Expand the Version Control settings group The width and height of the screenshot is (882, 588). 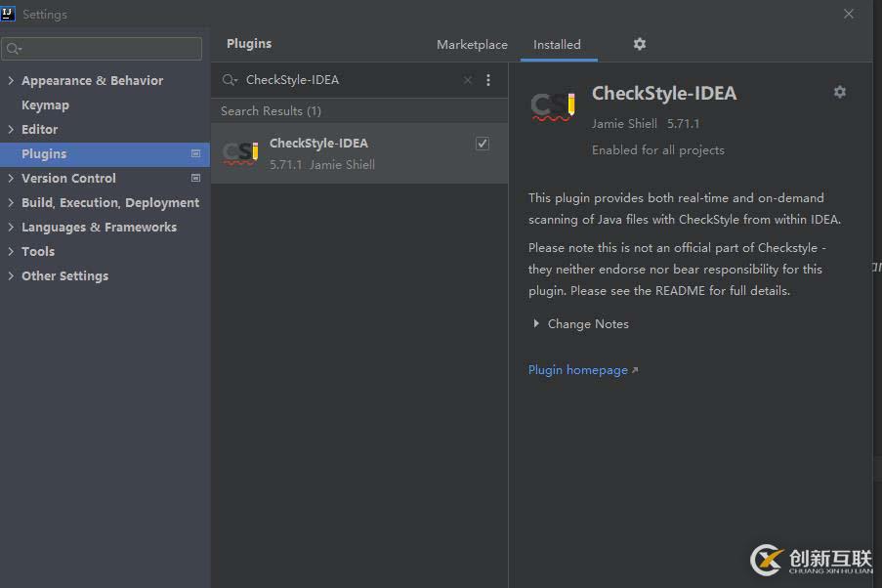coord(11,178)
